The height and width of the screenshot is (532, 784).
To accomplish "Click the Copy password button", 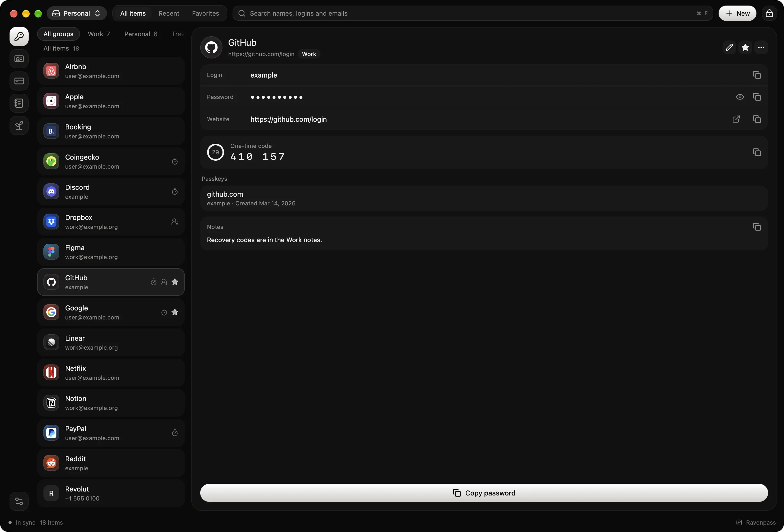I will (x=484, y=493).
